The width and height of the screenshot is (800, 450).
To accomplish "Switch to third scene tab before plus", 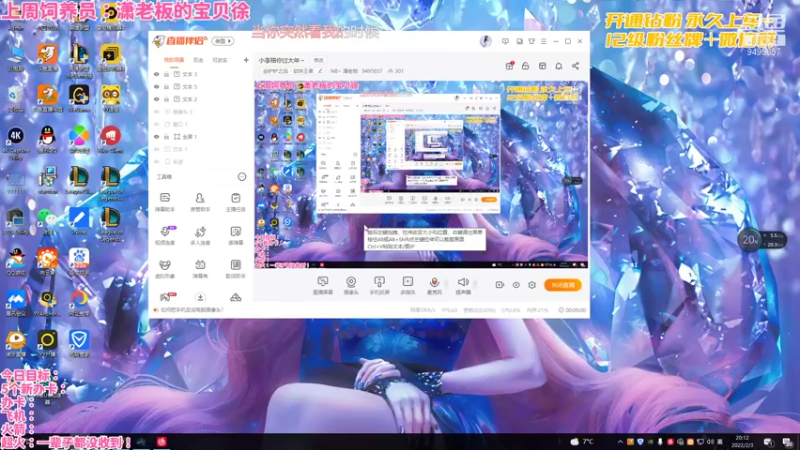I will coord(219,60).
